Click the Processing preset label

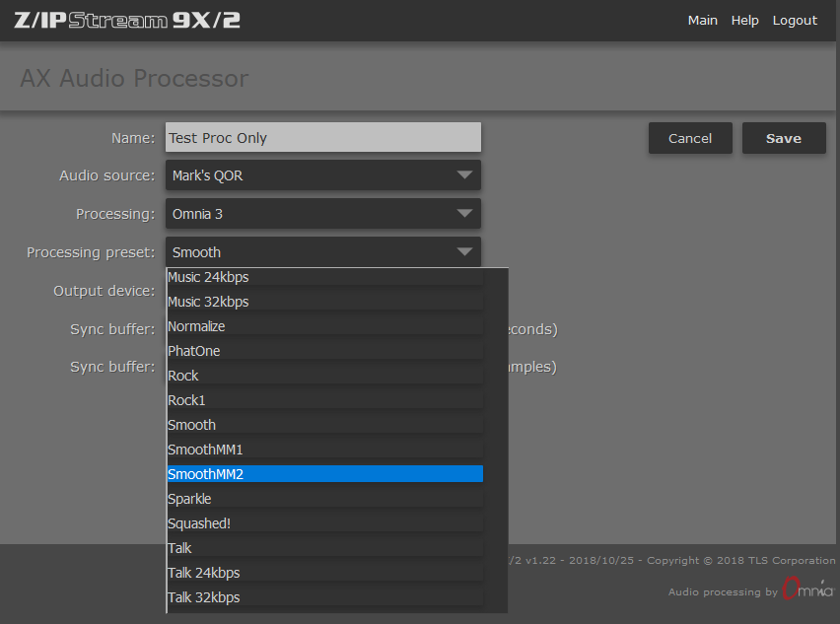pos(91,252)
